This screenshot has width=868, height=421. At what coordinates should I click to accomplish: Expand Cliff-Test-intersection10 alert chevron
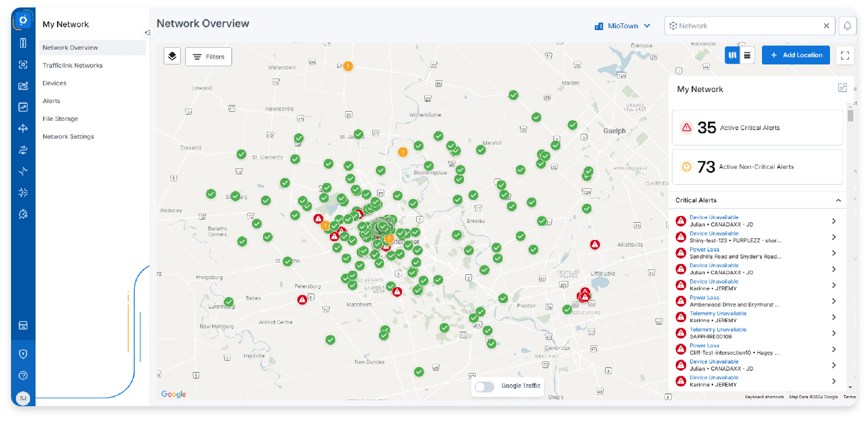click(x=834, y=349)
